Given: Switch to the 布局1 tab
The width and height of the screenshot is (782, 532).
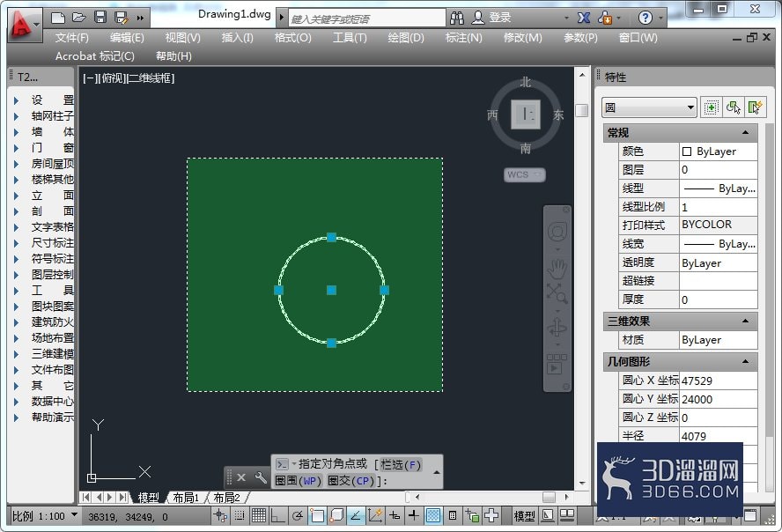Looking at the screenshot, I should click(186, 497).
